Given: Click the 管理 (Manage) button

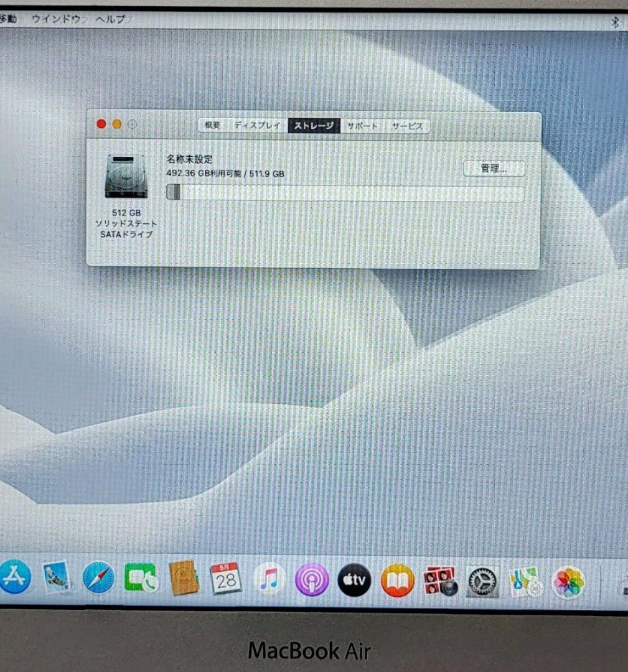Looking at the screenshot, I should click(494, 169).
